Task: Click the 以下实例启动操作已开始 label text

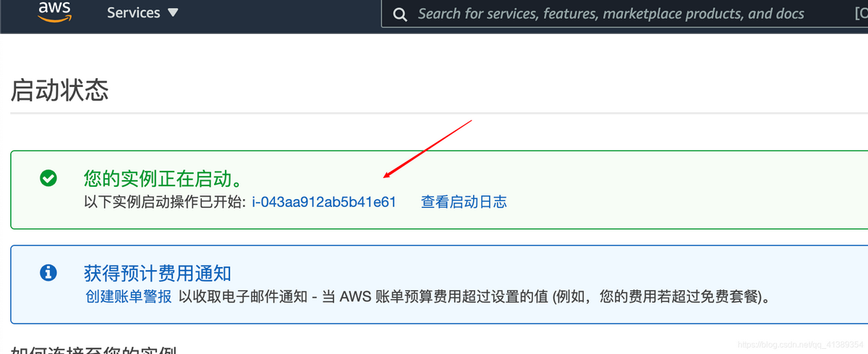Action: click(166, 202)
